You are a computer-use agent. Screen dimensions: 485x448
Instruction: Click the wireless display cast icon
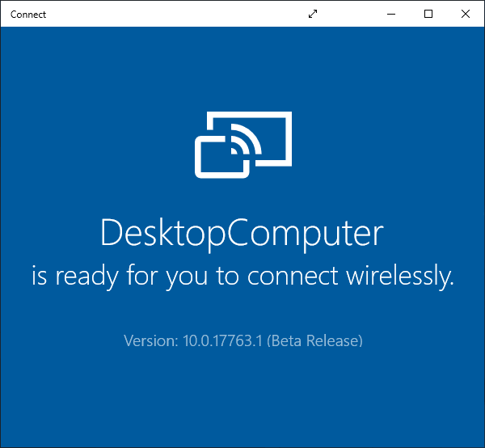coord(243,145)
